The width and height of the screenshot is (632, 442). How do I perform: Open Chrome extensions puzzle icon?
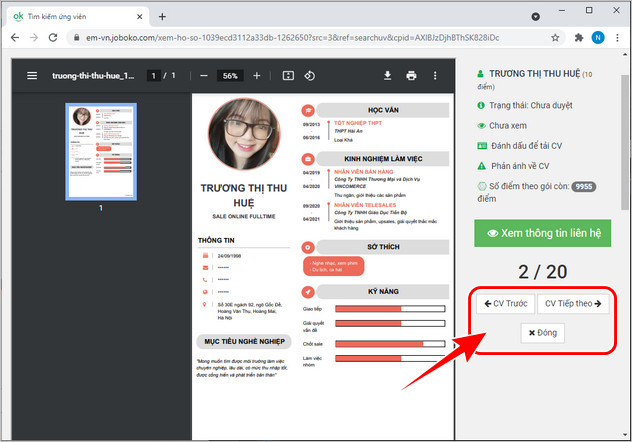click(x=579, y=37)
